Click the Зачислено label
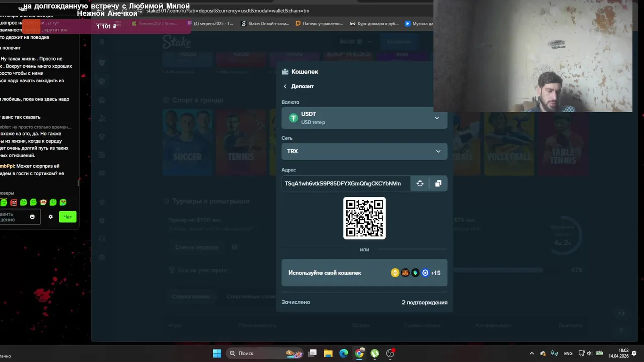 296,302
